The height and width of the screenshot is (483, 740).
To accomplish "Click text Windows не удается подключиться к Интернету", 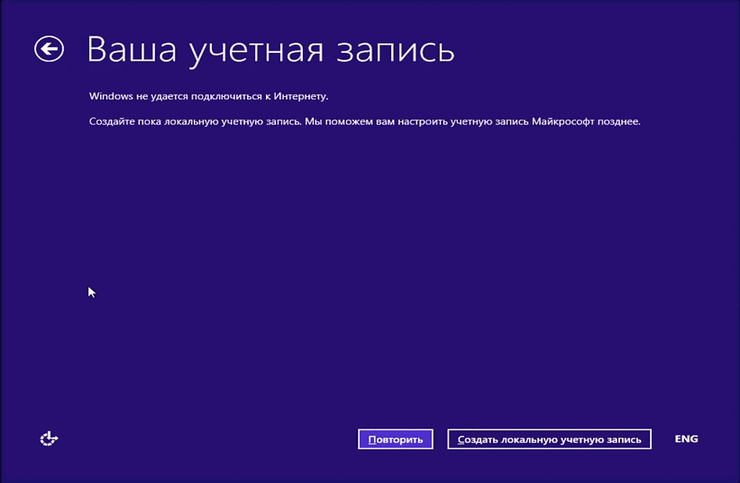I will click(x=209, y=96).
